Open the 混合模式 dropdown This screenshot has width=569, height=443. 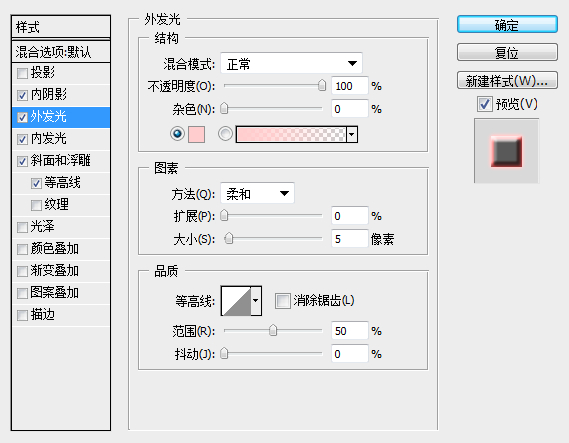pos(291,64)
